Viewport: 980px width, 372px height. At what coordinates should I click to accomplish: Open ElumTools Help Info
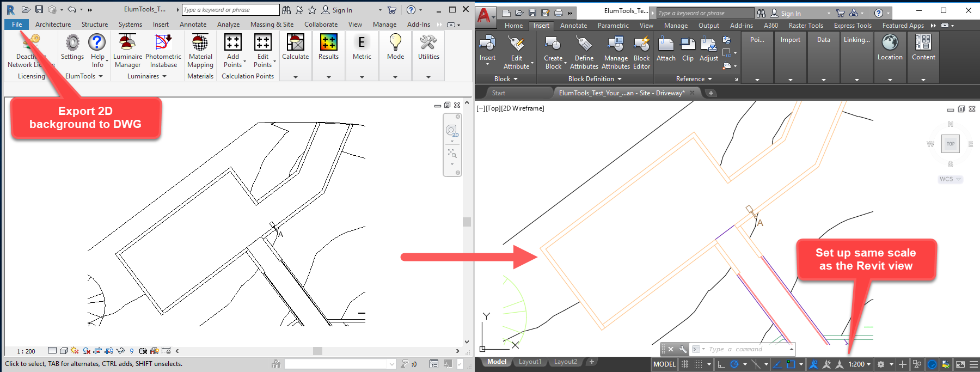pos(97,51)
